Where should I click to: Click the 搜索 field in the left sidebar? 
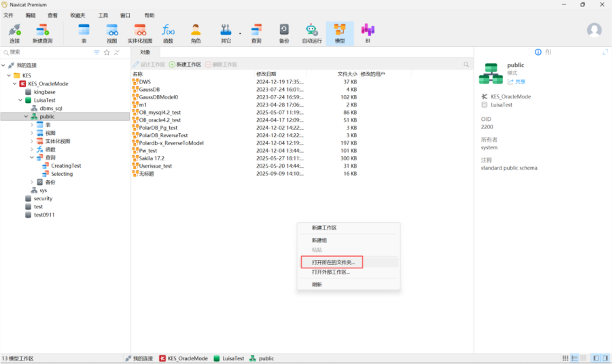pos(48,52)
